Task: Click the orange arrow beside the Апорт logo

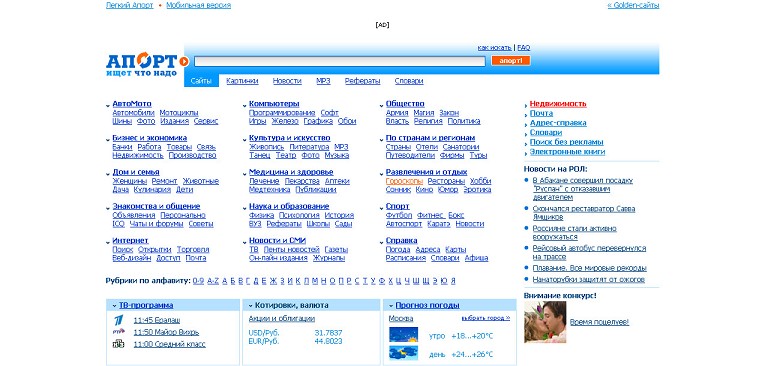Action: (184, 61)
